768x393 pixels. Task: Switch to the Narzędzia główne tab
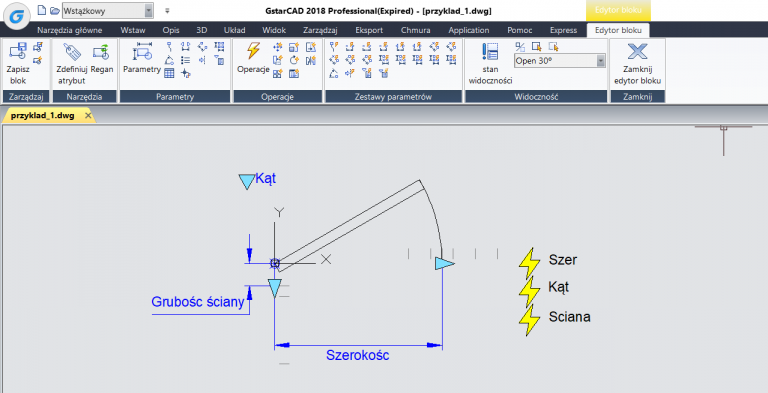coord(70,30)
